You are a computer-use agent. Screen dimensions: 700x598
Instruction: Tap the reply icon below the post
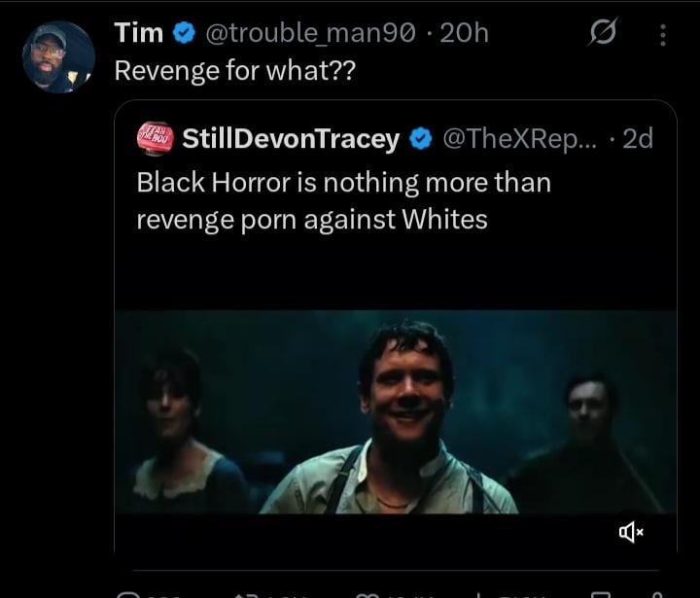pyautogui.click(x=126, y=592)
